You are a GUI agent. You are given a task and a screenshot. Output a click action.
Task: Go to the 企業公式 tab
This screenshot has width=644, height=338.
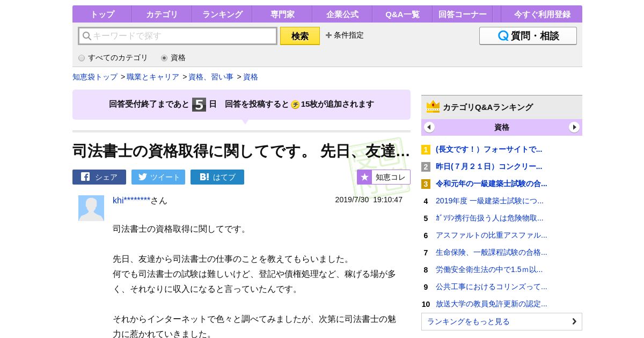(342, 14)
